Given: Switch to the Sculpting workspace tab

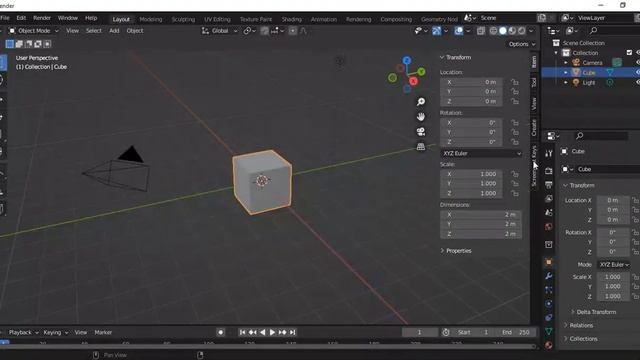Looking at the screenshot, I should click(x=183, y=19).
